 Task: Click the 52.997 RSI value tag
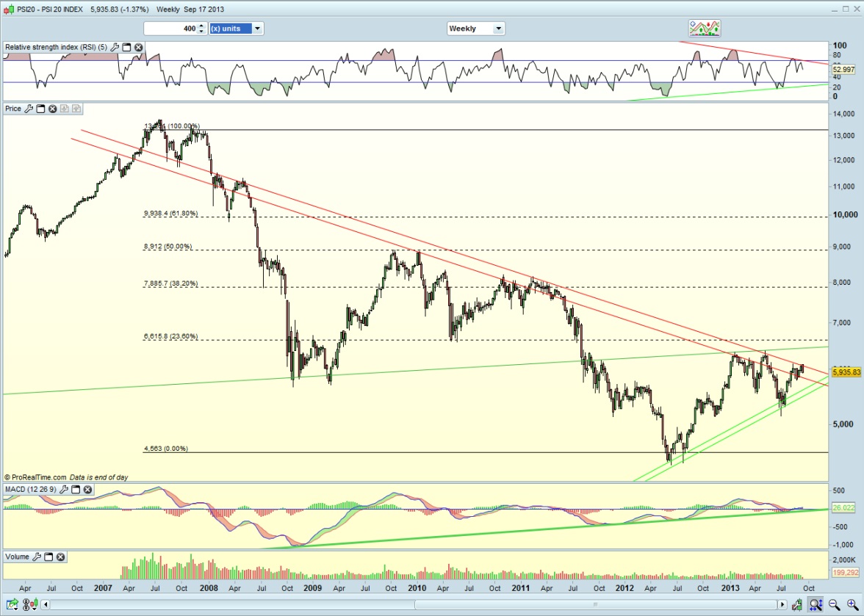click(843, 69)
